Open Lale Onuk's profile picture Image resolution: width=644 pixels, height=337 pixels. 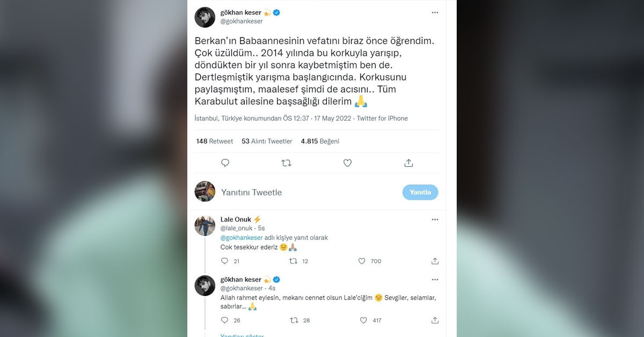(x=204, y=225)
